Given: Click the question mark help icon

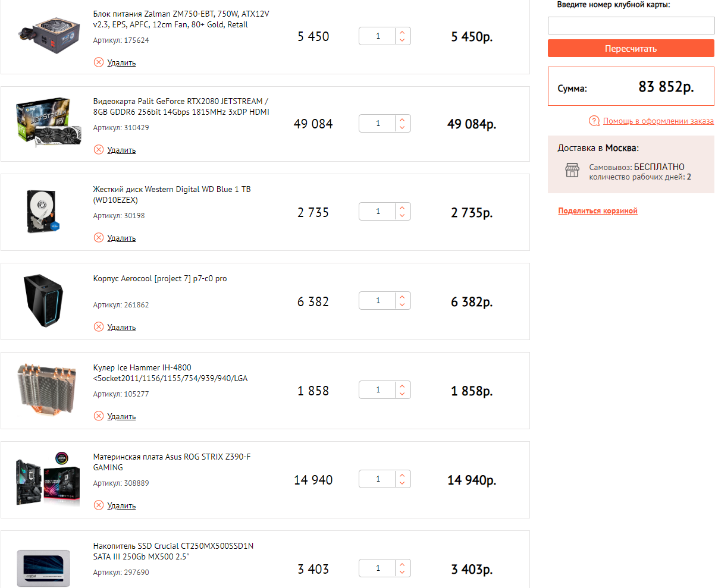Looking at the screenshot, I should click(594, 121).
